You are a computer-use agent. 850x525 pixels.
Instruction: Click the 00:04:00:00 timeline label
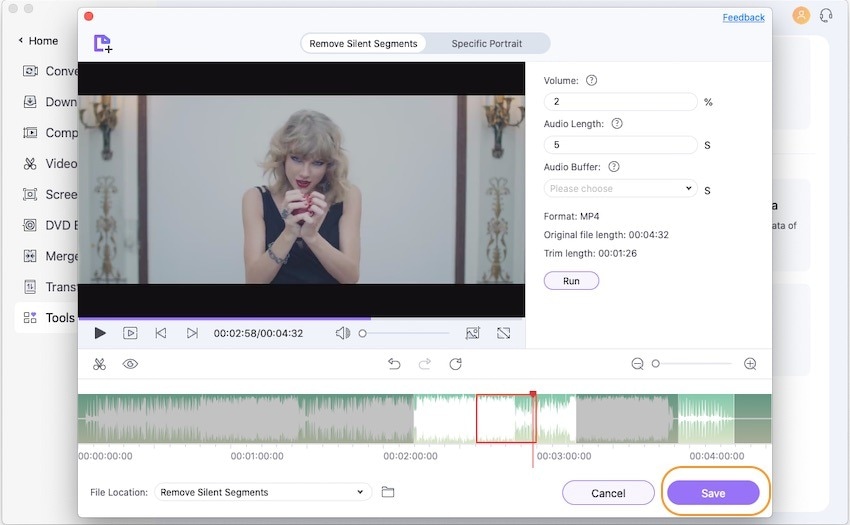(717, 456)
